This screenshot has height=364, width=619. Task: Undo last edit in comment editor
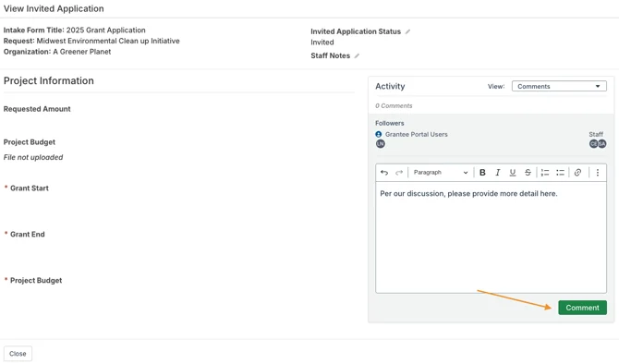[384, 173]
